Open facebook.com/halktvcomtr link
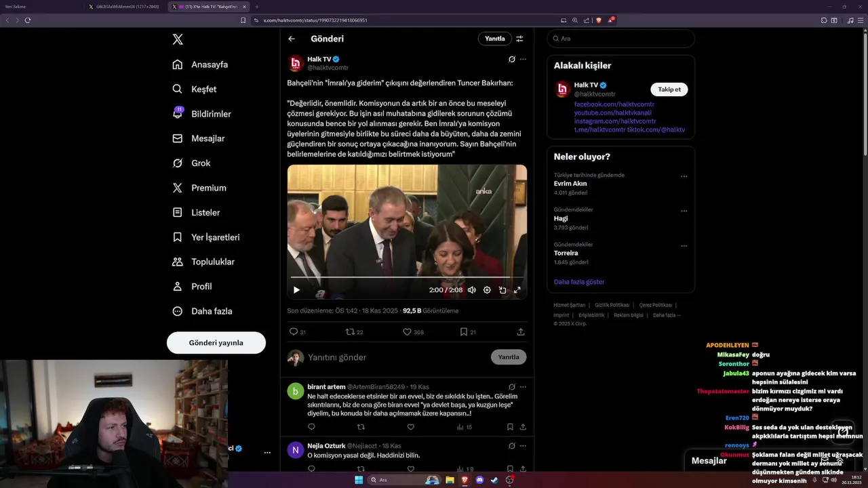The image size is (868, 488). click(614, 104)
